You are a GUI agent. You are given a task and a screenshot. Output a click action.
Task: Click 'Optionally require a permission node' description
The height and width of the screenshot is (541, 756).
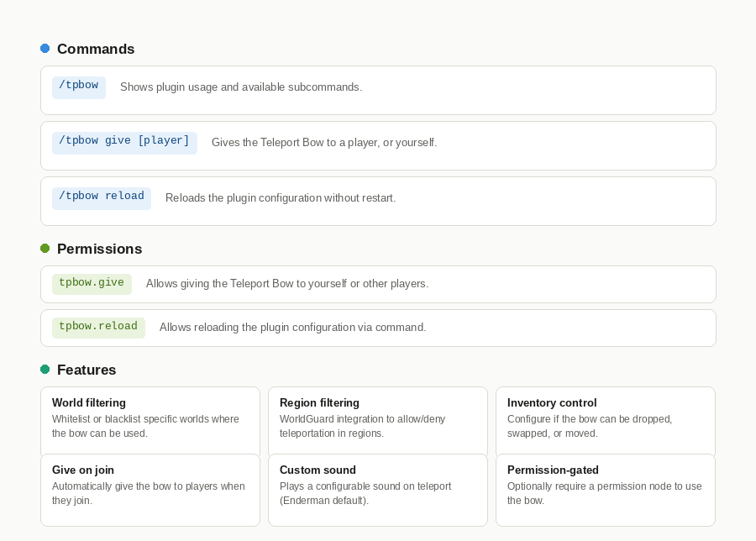coord(605,493)
